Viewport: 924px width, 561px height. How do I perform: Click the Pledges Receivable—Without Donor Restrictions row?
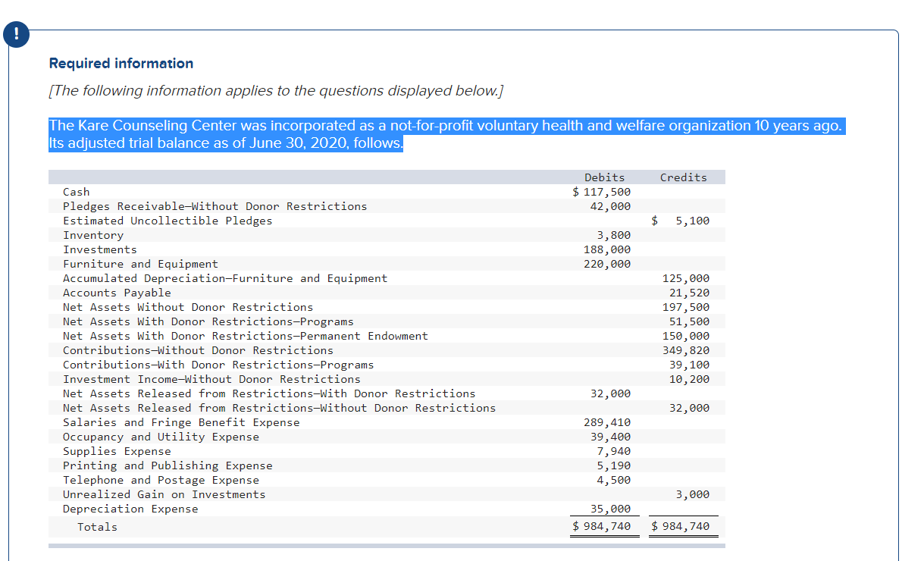click(x=215, y=205)
